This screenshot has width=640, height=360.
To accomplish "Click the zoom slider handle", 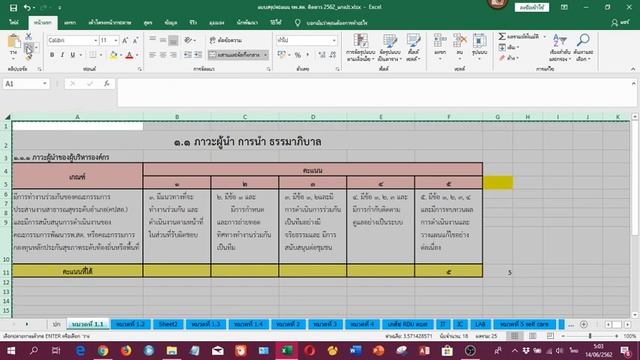I will click(590, 336).
